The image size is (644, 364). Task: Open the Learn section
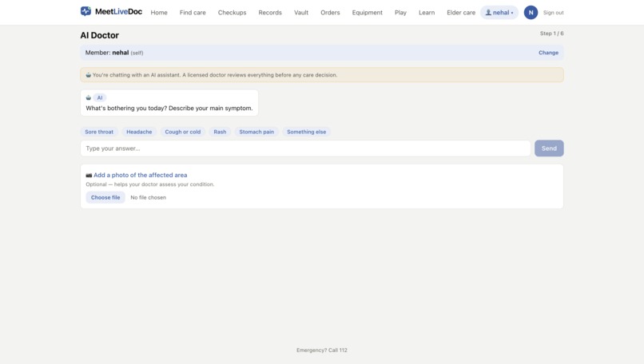click(427, 13)
